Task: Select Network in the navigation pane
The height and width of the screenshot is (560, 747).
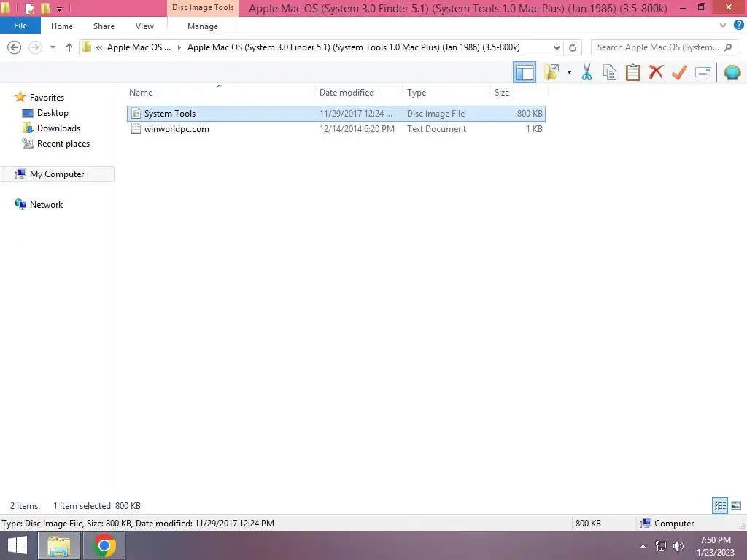Action: tap(46, 204)
